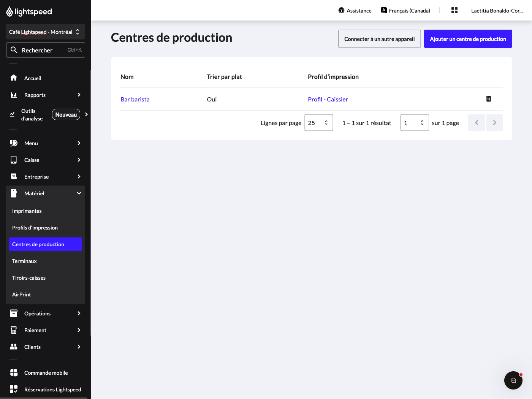Click the search magnifier icon
The height and width of the screenshot is (399, 532).
14,50
